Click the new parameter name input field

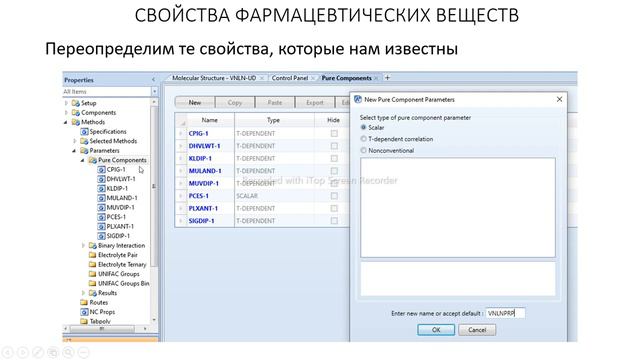point(505,313)
